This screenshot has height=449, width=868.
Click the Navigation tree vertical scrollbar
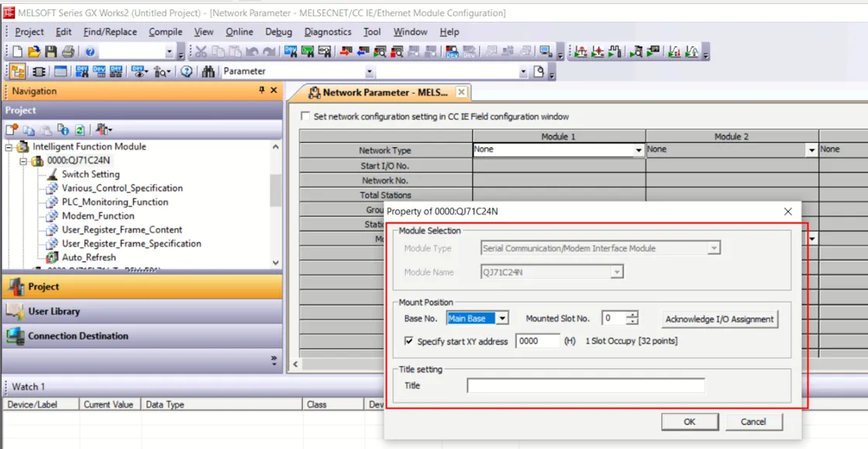[x=276, y=204]
